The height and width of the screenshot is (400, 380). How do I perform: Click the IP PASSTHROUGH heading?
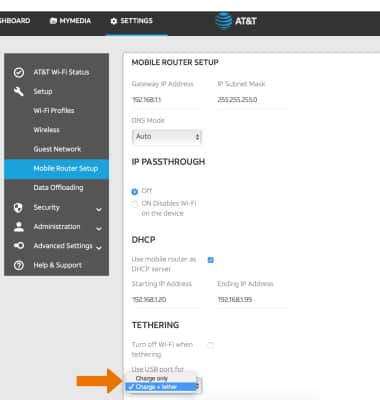(168, 162)
